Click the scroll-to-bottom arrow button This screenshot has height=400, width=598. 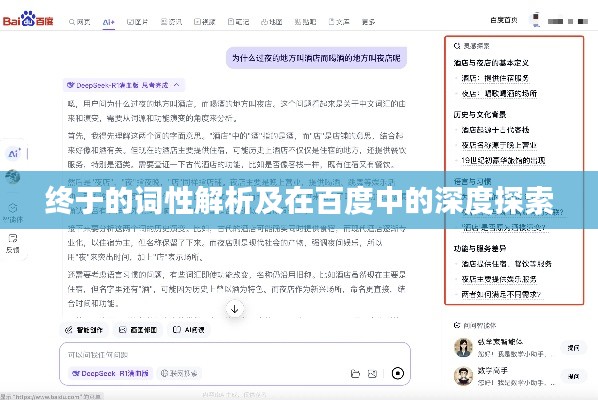235,309
